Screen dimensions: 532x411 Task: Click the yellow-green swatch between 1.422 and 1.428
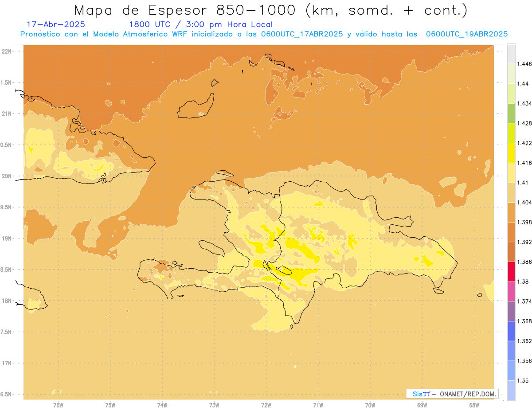pyautogui.click(x=511, y=133)
